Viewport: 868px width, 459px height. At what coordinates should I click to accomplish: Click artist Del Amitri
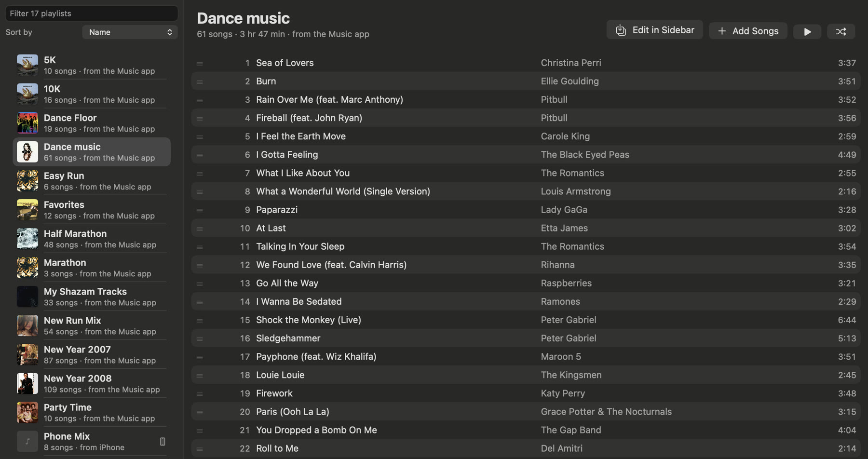(x=561, y=448)
